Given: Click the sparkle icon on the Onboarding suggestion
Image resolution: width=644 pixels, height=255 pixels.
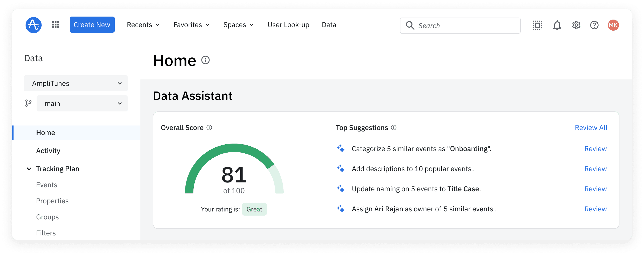Looking at the screenshot, I should [341, 149].
